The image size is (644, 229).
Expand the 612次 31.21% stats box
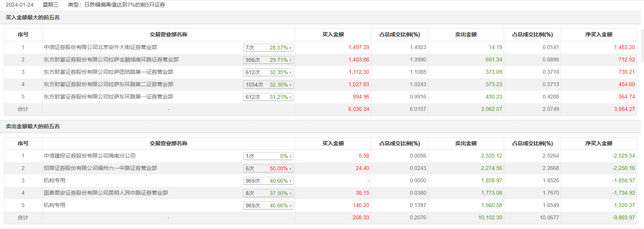pos(268,97)
